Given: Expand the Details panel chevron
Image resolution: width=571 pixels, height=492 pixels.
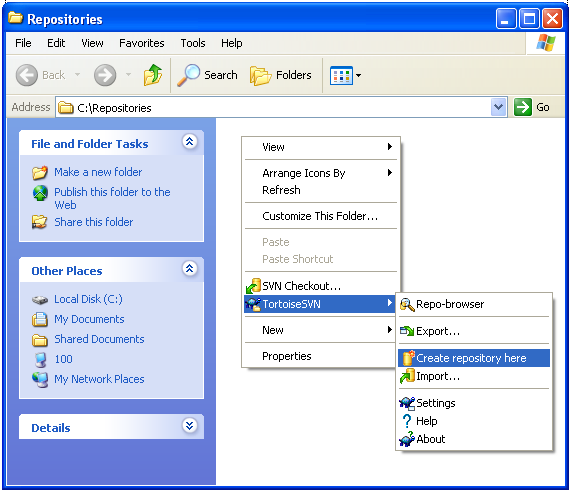Looking at the screenshot, I should [190, 426].
